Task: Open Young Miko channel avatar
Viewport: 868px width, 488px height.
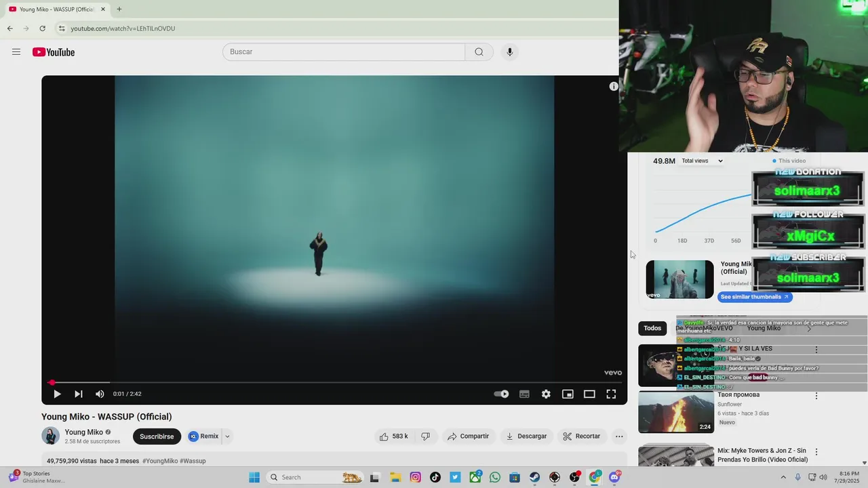Action: click(x=50, y=436)
